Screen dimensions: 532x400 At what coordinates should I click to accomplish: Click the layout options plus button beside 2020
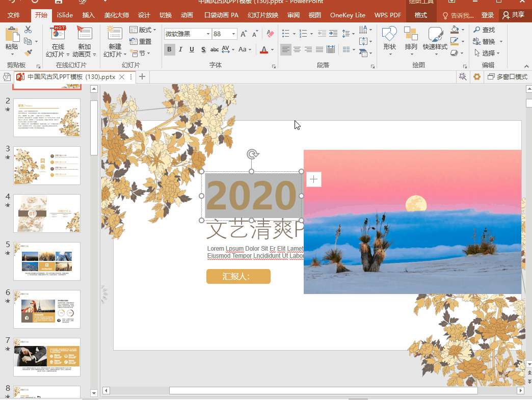coord(313,179)
